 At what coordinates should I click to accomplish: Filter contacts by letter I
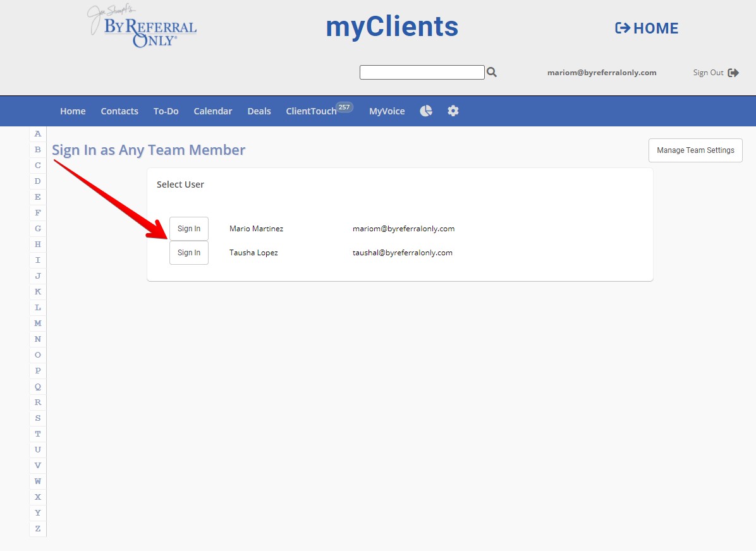tap(37, 260)
